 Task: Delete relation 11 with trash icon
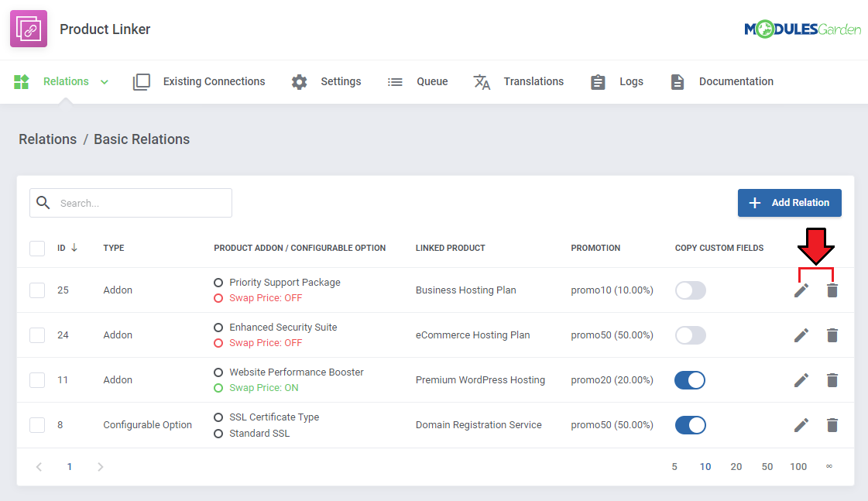[x=832, y=379]
